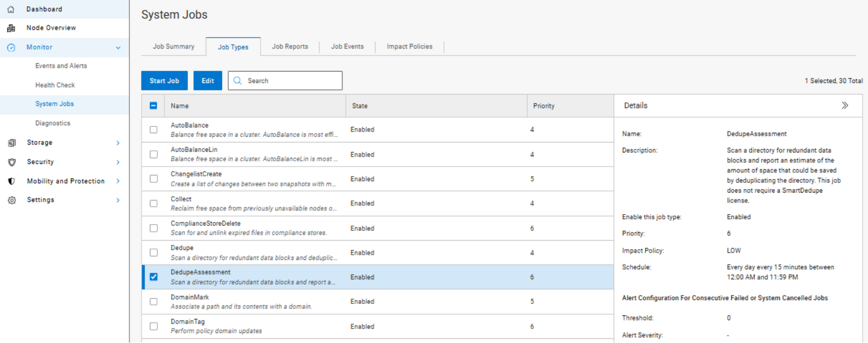868x343 pixels.
Task: Sort by the State column header
Action: [360, 106]
